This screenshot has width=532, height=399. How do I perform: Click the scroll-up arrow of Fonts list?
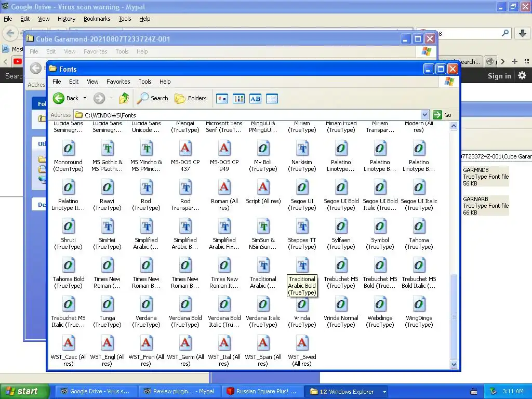point(454,126)
